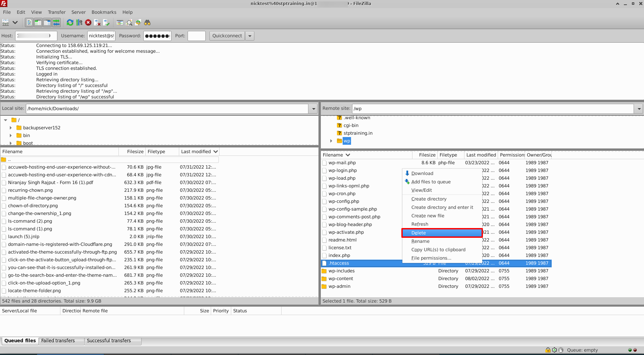This screenshot has height=355, width=644.
Task: Open the View menu
Action: [x=37, y=12]
